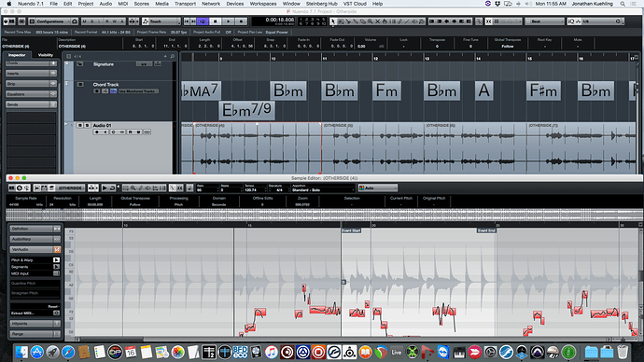Select the Mute (X) tool in toolbar
The width and height of the screenshot is (644, 362).
tap(378, 21)
